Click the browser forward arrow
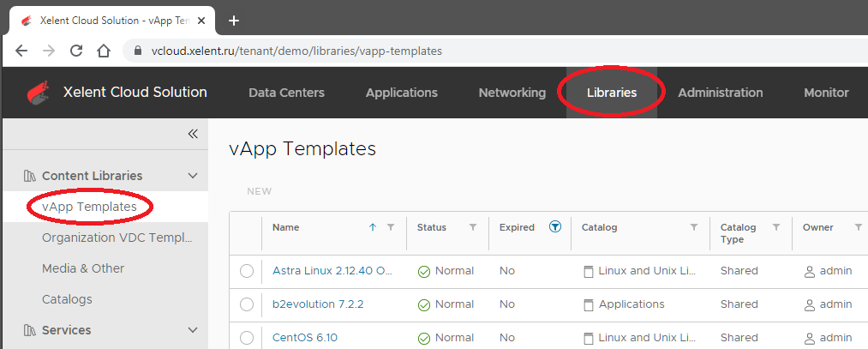The image size is (868, 349). point(49,51)
